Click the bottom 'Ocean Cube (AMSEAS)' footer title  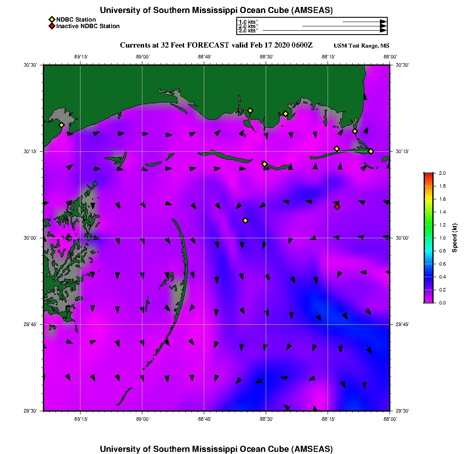click(216, 448)
